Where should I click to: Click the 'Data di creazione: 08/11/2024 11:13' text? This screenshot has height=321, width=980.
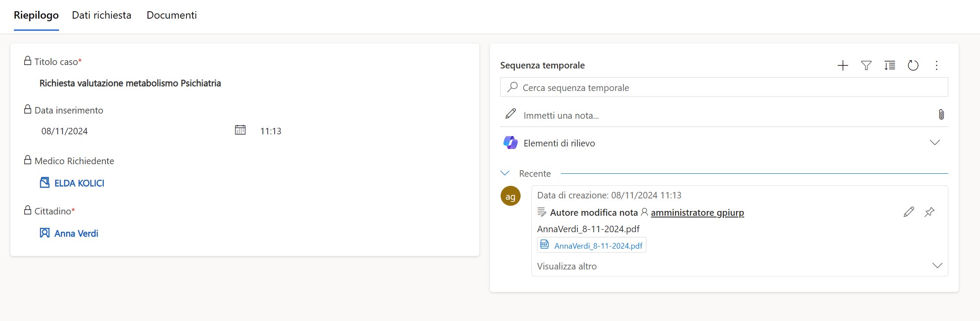[x=609, y=195]
